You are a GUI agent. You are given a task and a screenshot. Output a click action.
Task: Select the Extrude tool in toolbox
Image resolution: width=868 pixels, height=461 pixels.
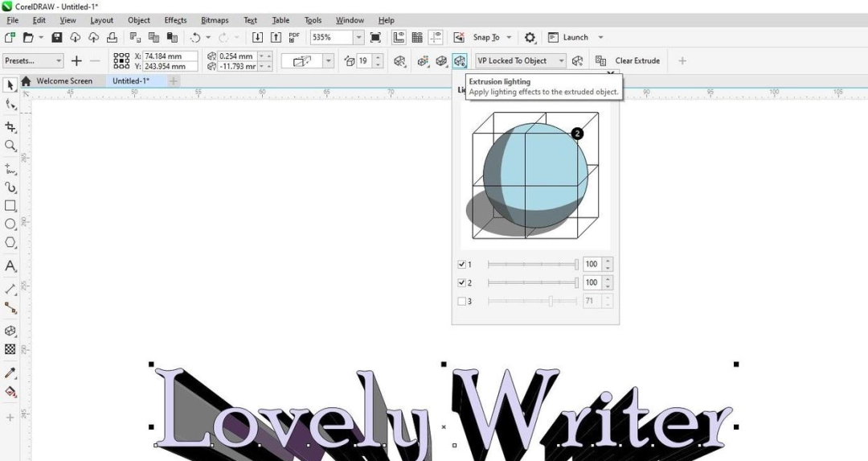(x=10, y=331)
